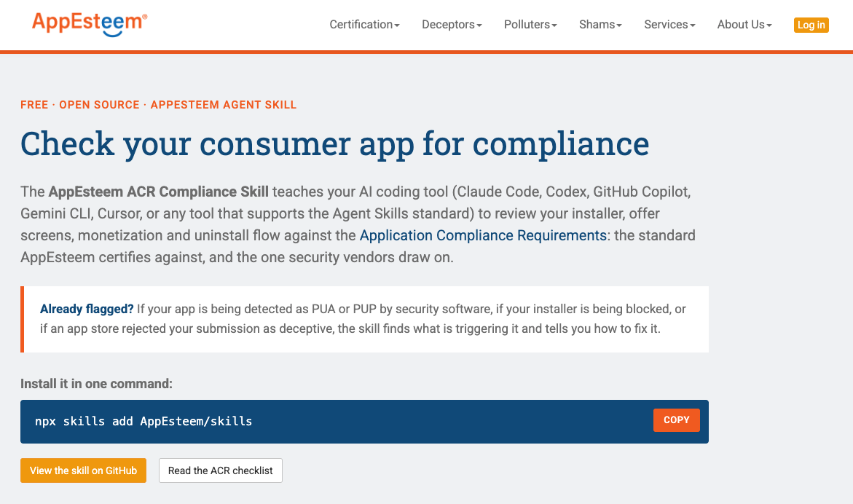Click the 'Check your consumer app for compliance' heading
This screenshot has height=504, width=853.
[334, 144]
